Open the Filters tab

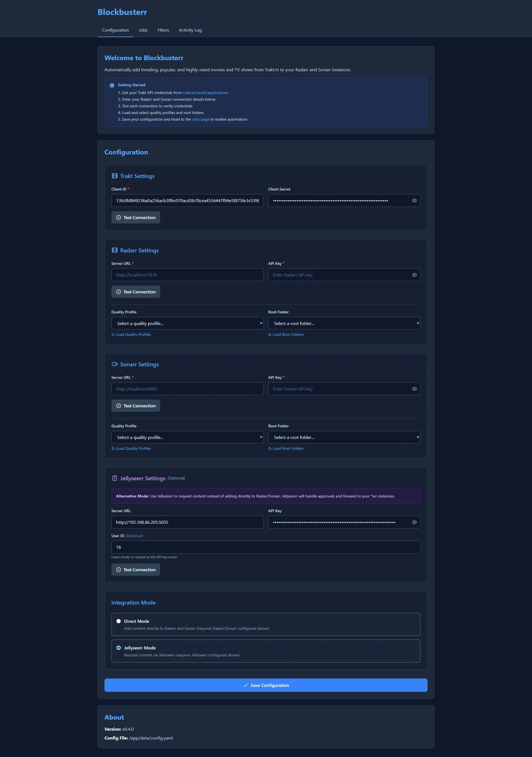click(163, 30)
